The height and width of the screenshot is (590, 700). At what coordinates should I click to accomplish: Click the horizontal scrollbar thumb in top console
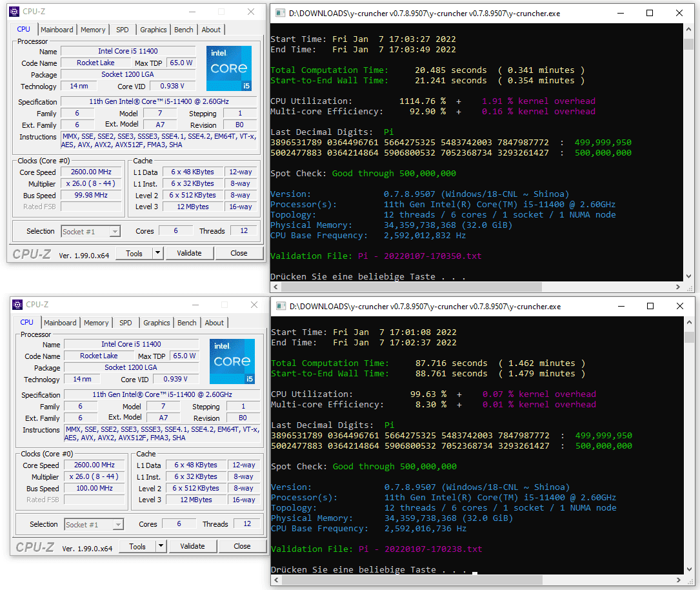point(411,287)
